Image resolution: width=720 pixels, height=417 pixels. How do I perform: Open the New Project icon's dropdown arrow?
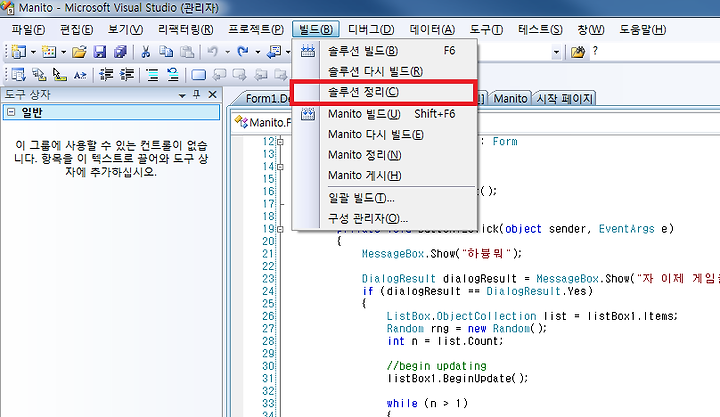[x=33, y=52]
